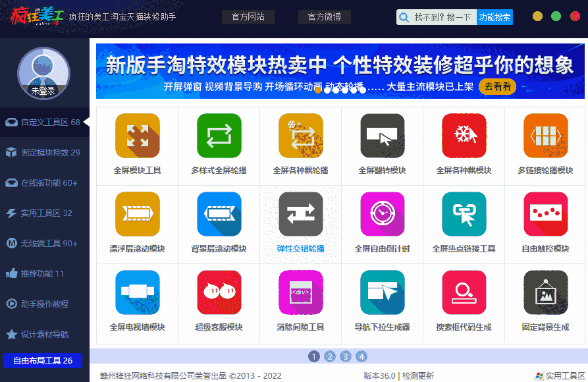The width and height of the screenshot is (588, 382).
Task: Open the 自由触控模块 icon
Action: 546,214
